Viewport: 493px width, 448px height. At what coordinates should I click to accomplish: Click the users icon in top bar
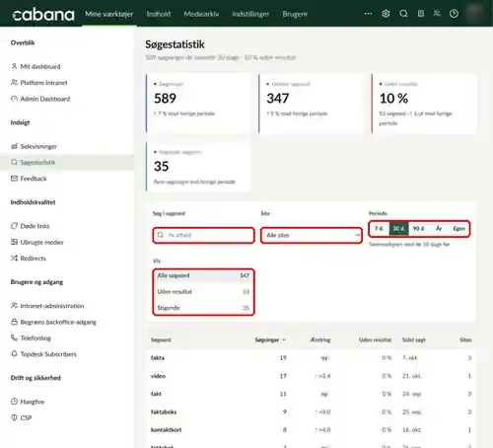coord(437,14)
